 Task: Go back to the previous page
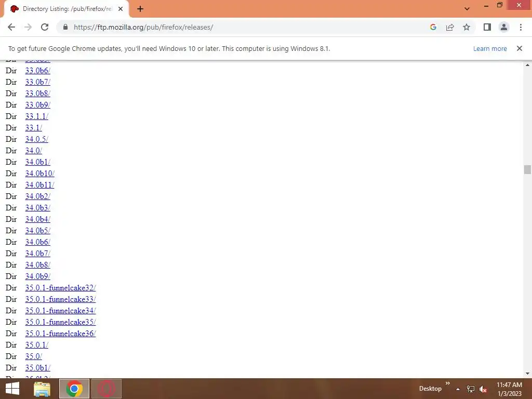coord(11,27)
